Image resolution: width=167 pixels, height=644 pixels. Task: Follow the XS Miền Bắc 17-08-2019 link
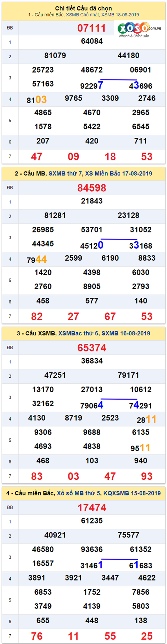[119, 174]
